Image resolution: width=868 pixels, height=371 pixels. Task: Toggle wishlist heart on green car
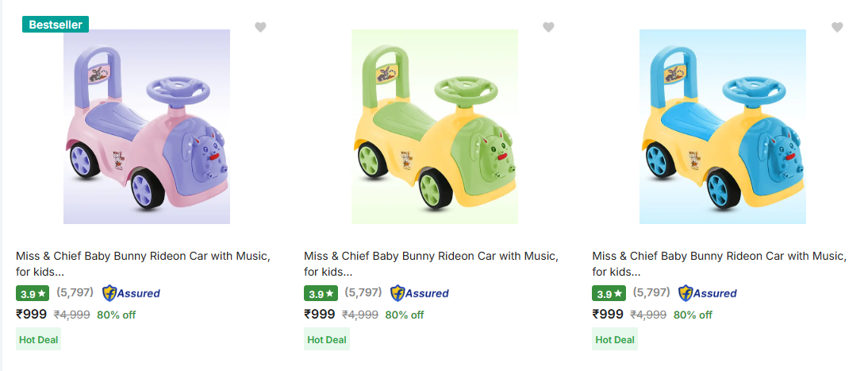548,27
